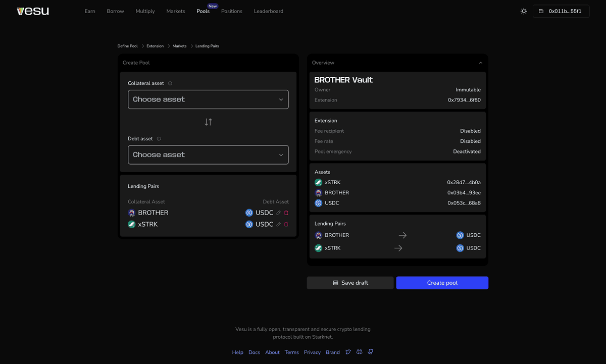Click xSTRK pair arrow in Overview
Image resolution: width=606 pixels, height=364 pixels.
point(398,248)
